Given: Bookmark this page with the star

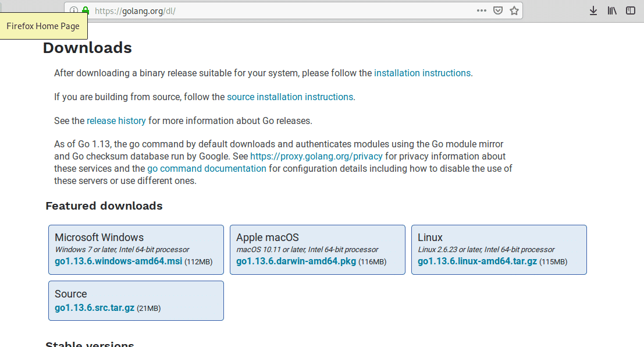Looking at the screenshot, I should click(514, 10).
